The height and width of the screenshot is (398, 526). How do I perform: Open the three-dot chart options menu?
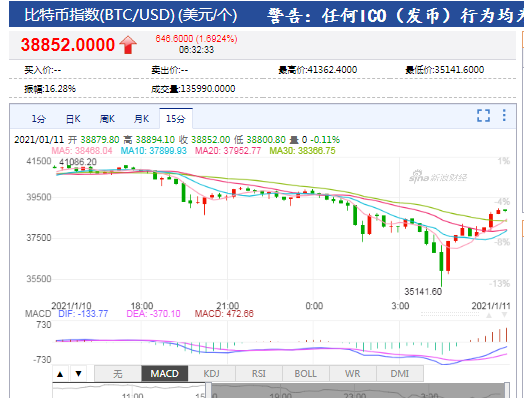(504, 115)
